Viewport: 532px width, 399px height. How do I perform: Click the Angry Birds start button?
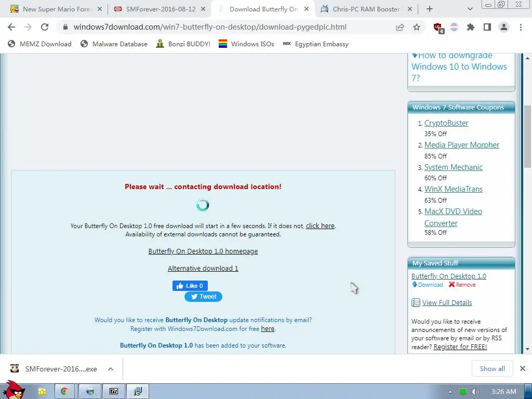pyautogui.click(x=14, y=390)
